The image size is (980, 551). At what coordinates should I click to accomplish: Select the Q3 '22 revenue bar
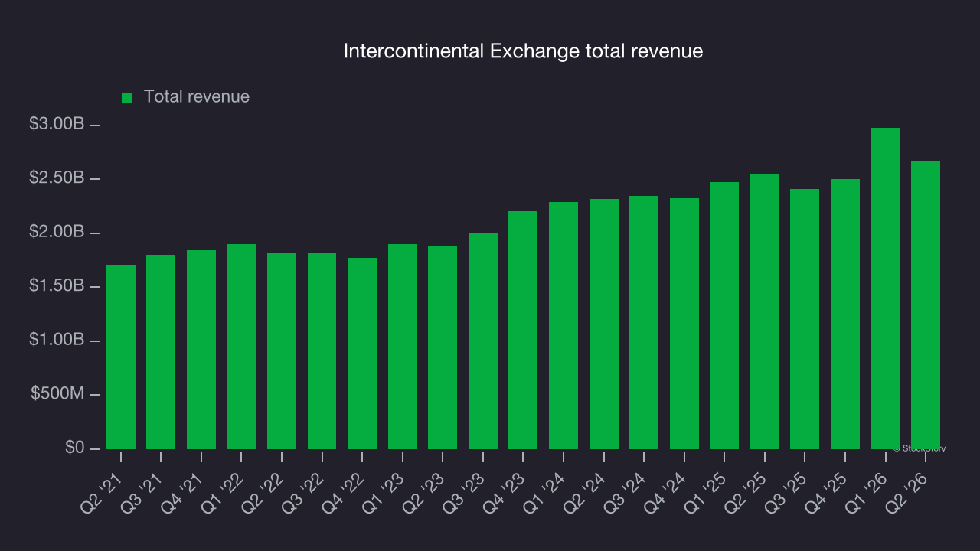tap(322, 351)
